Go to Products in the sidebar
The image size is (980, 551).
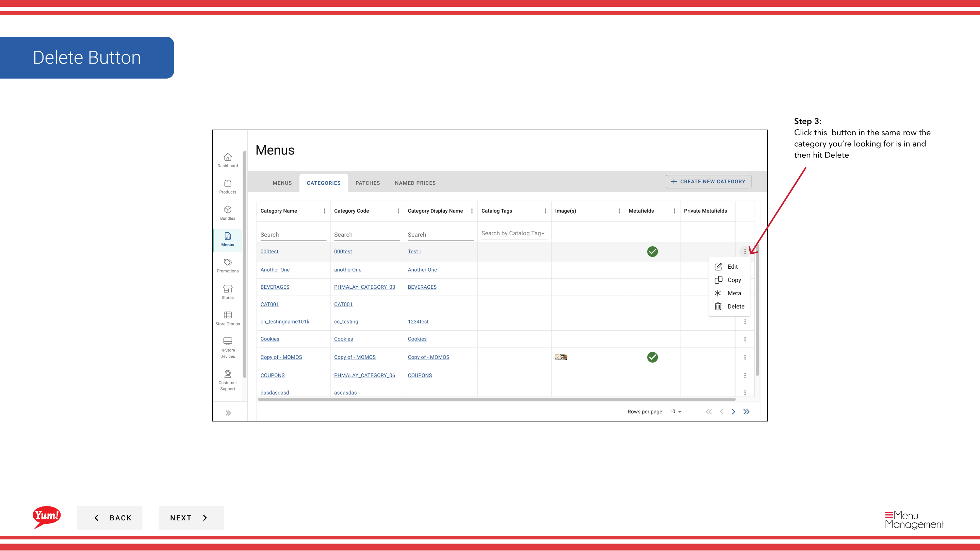coord(228,187)
